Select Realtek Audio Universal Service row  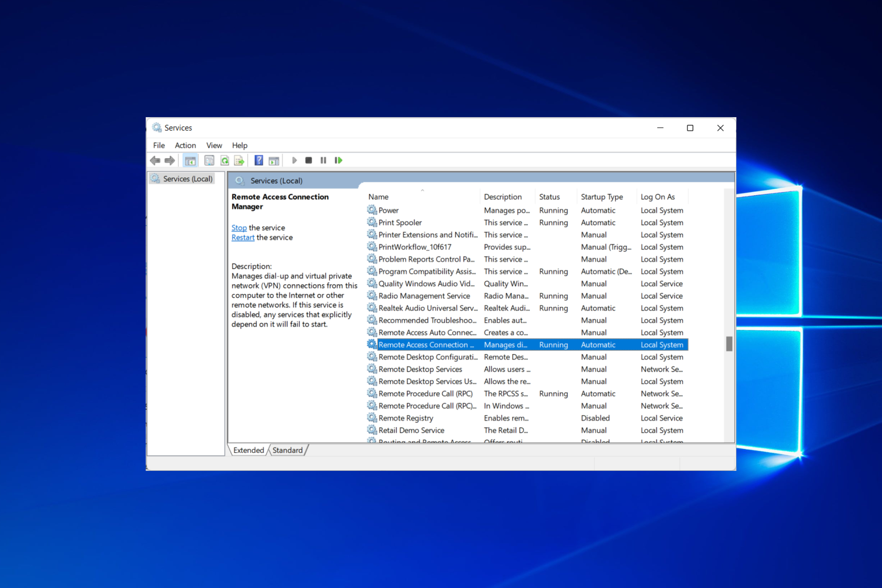527,308
